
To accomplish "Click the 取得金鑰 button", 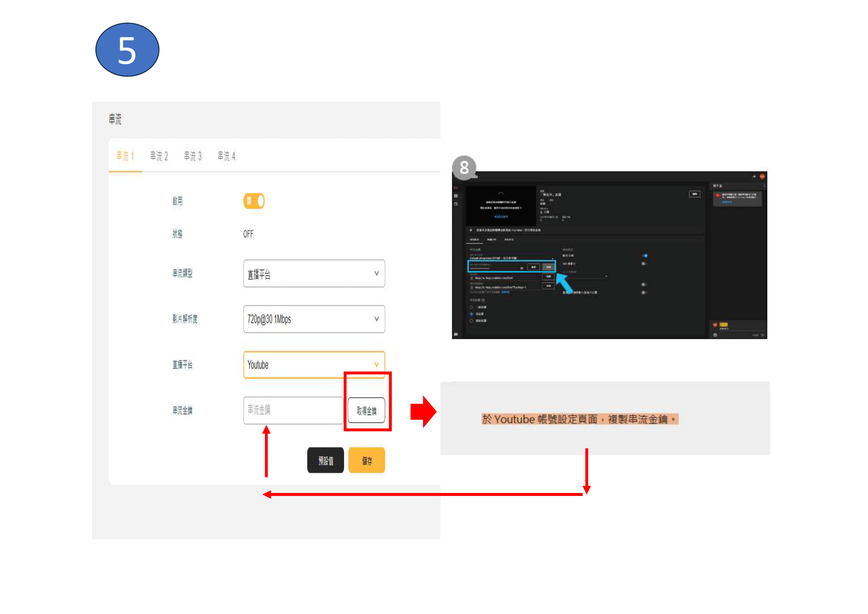I will coord(366,411).
